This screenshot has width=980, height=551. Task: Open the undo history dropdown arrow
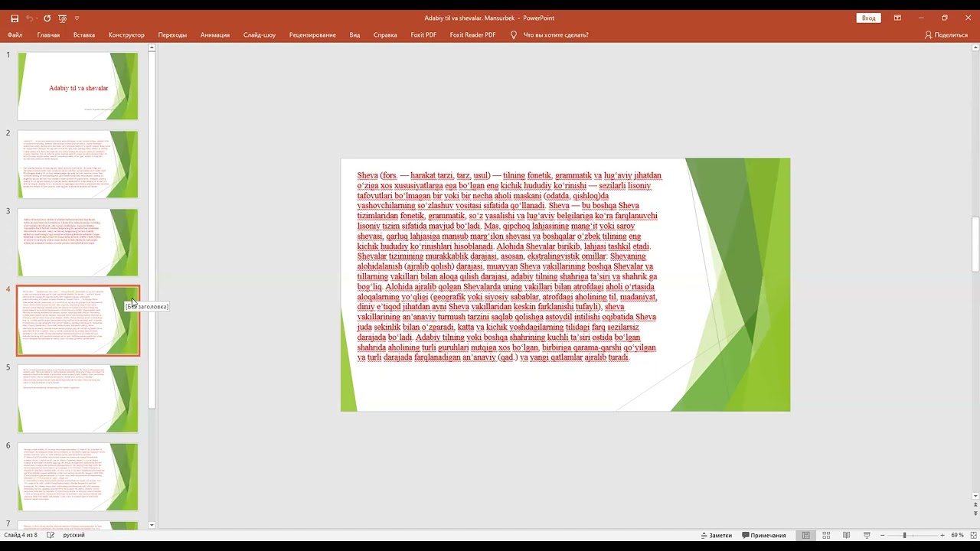coord(38,18)
